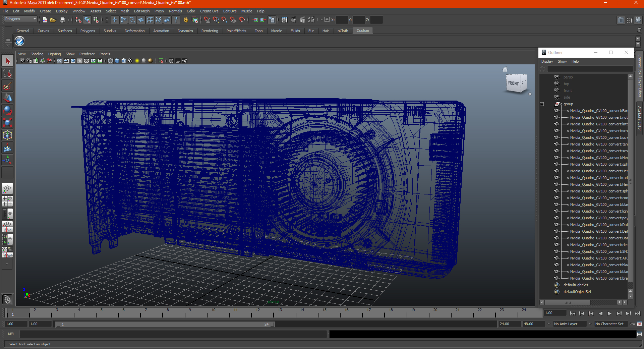This screenshot has height=349, width=644.
Task: Click the MEL command input field
Action: pyautogui.click(x=173, y=334)
